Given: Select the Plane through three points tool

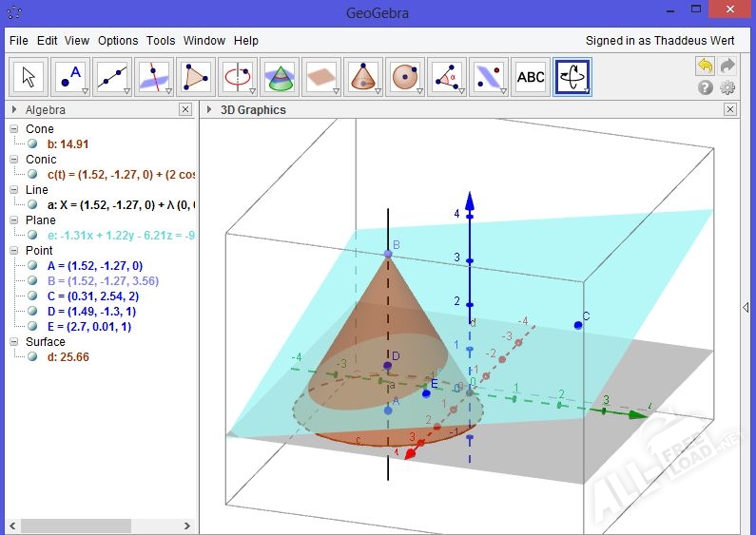Looking at the screenshot, I should pos(321,77).
